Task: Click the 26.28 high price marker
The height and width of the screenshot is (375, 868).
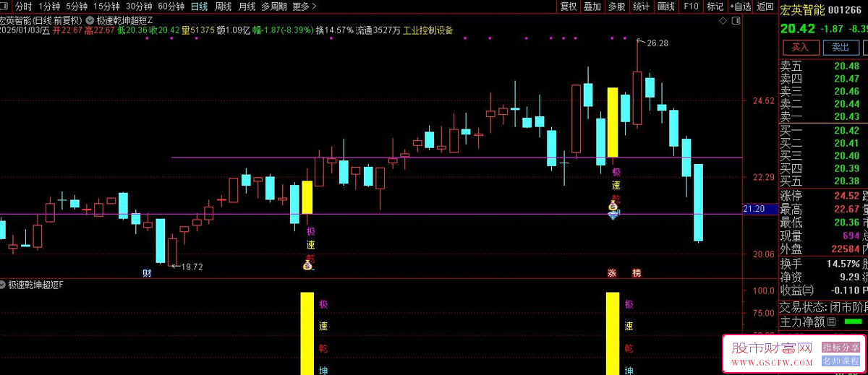Action: [x=658, y=43]
